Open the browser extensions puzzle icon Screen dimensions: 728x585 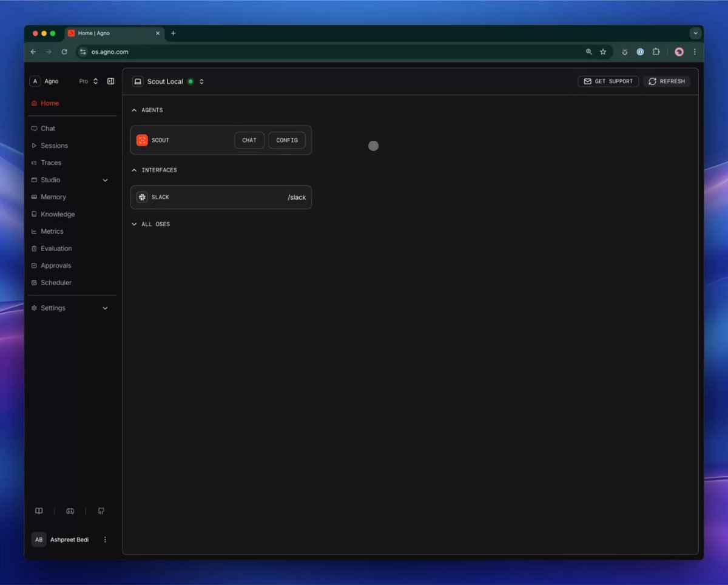(656, 52)
